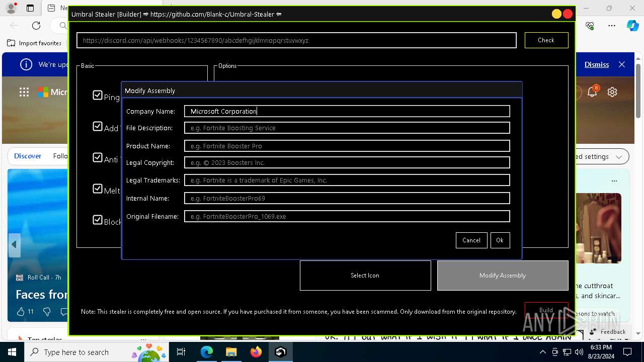This screenshot has width=644, height=362.
Task: Close the blue info banner in Edge
Action: point(622,64)
